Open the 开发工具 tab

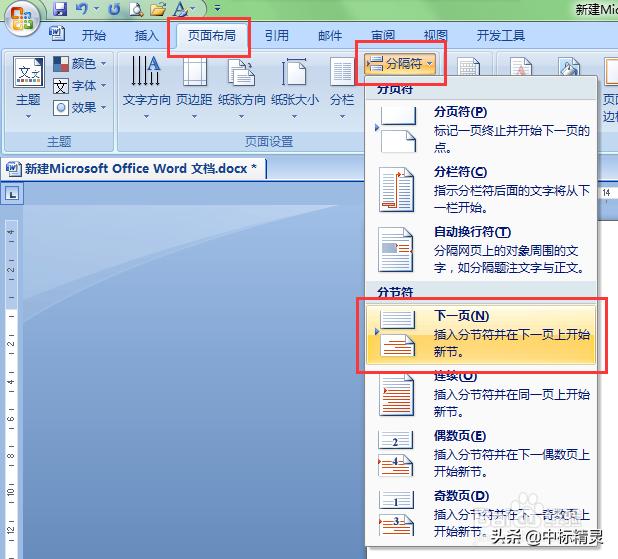[501, 35]
